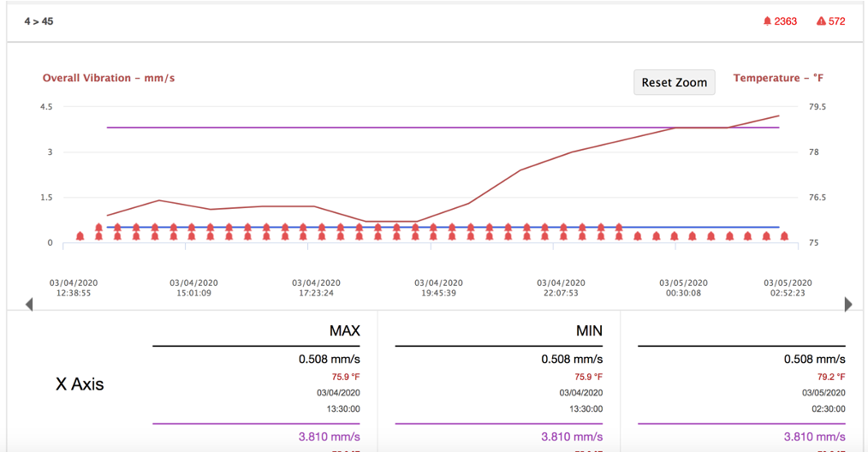
Task: Click the rightmost alarm bell marker on chart
Action: [x=784, y=236]
